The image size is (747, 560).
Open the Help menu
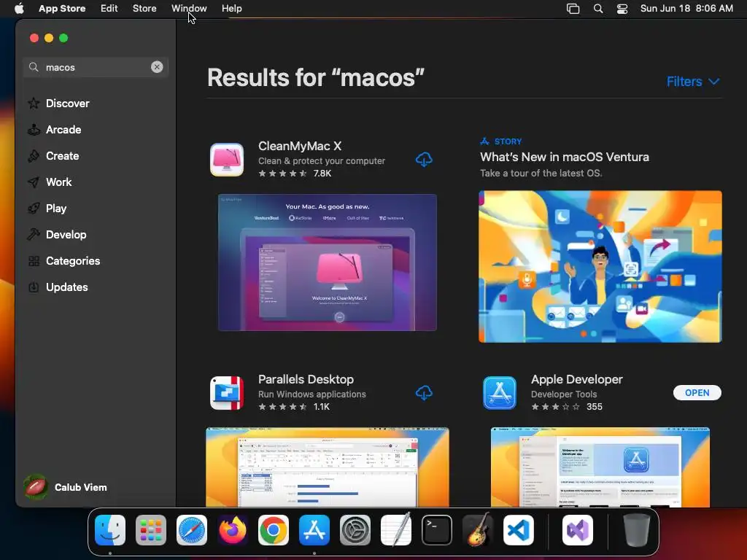coord(231,8)
